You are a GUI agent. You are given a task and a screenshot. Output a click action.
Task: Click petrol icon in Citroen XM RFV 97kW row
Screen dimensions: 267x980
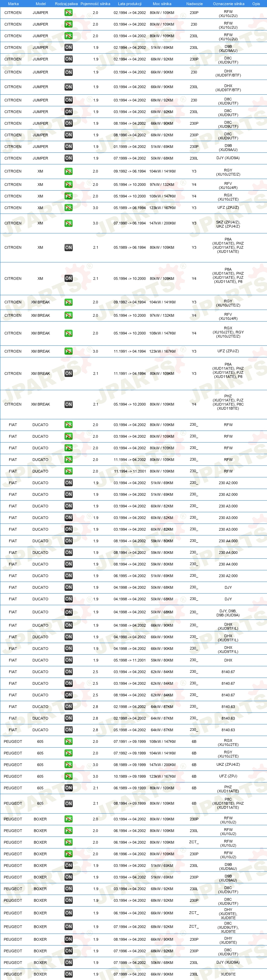69,185
